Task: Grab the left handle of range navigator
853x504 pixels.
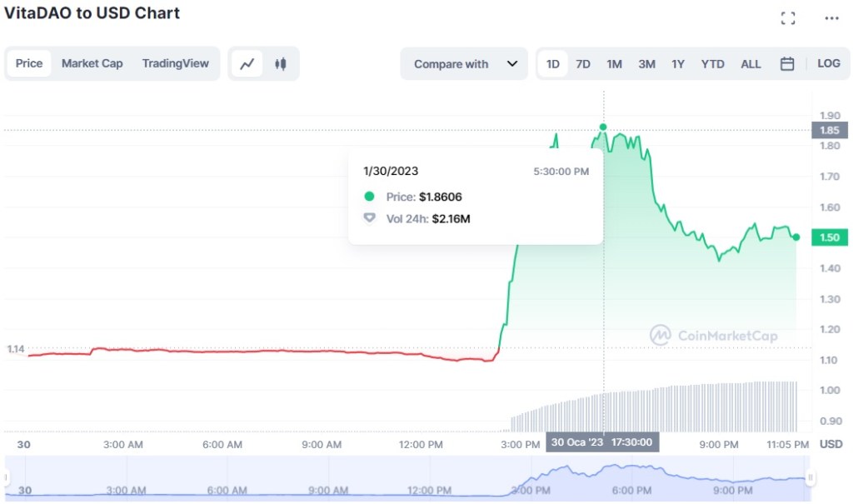Action: 6,478
